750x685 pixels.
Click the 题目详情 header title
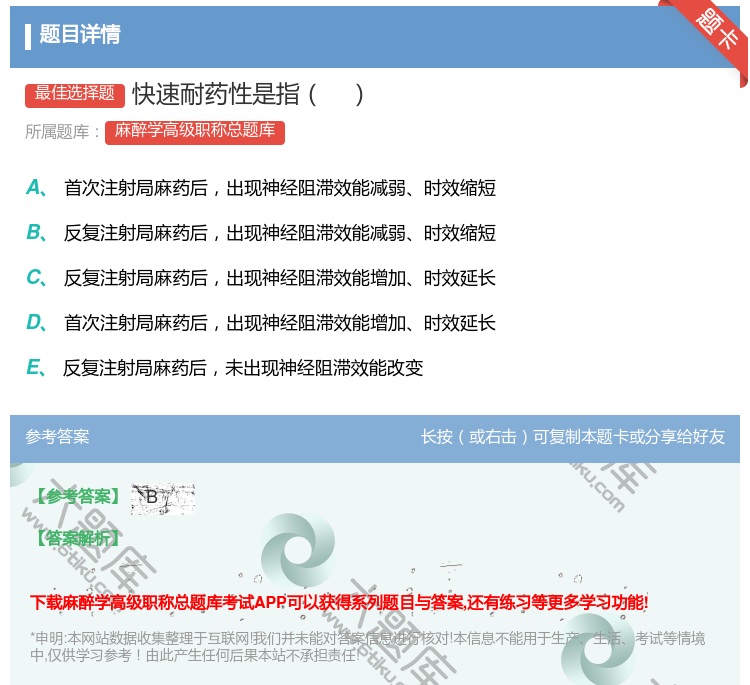click(x=80, y=34)
